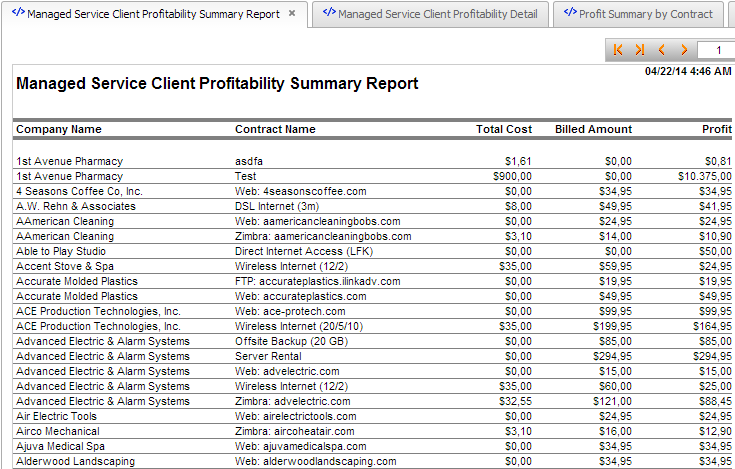735x469 pixels.
Task: Click the $32,55 total cost value
Action: [515, 401]
